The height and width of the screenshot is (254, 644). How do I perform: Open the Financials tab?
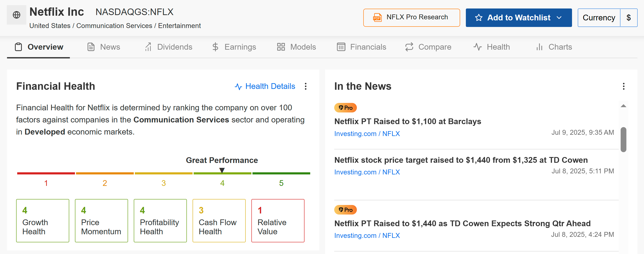pos(362,47)
